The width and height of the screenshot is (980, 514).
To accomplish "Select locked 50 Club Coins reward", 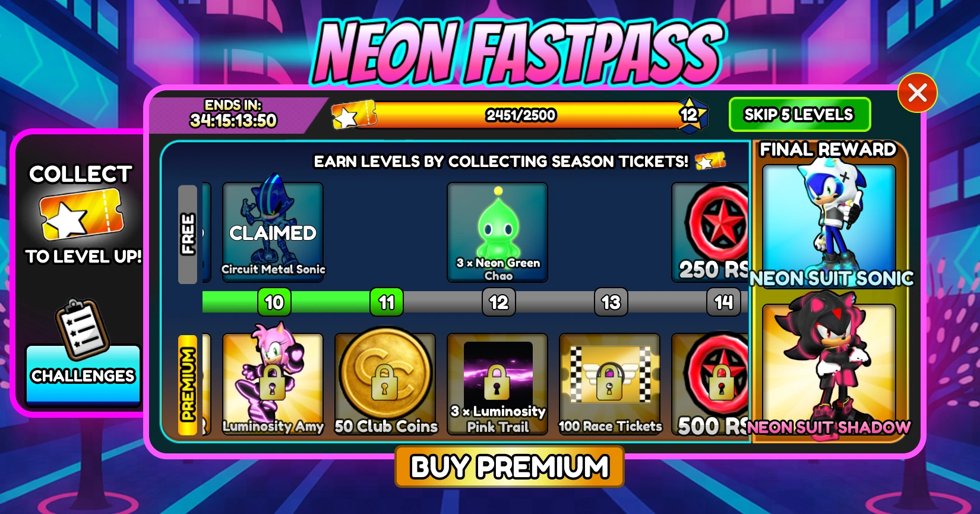I will tap(385, 384).
